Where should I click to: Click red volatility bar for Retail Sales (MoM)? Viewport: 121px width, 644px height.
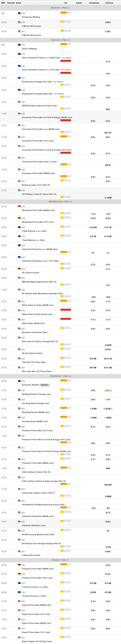(x=66, y=319)
